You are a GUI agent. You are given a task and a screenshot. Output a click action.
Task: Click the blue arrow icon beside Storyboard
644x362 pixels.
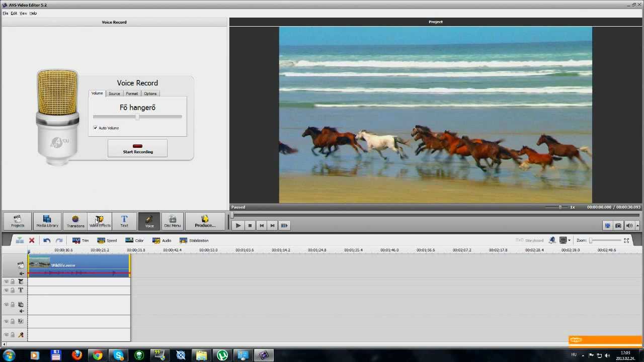(552, 240)
